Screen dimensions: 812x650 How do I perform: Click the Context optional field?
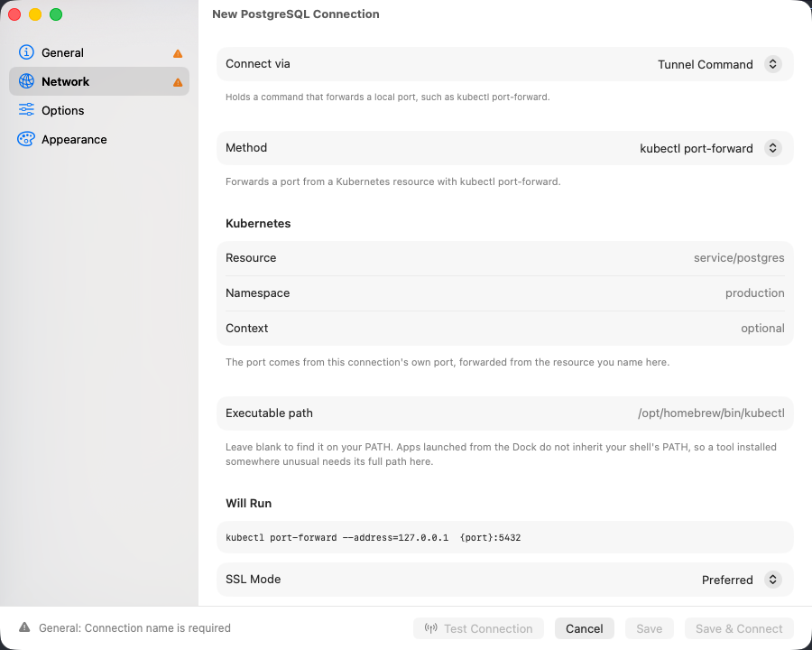[505, 329]
